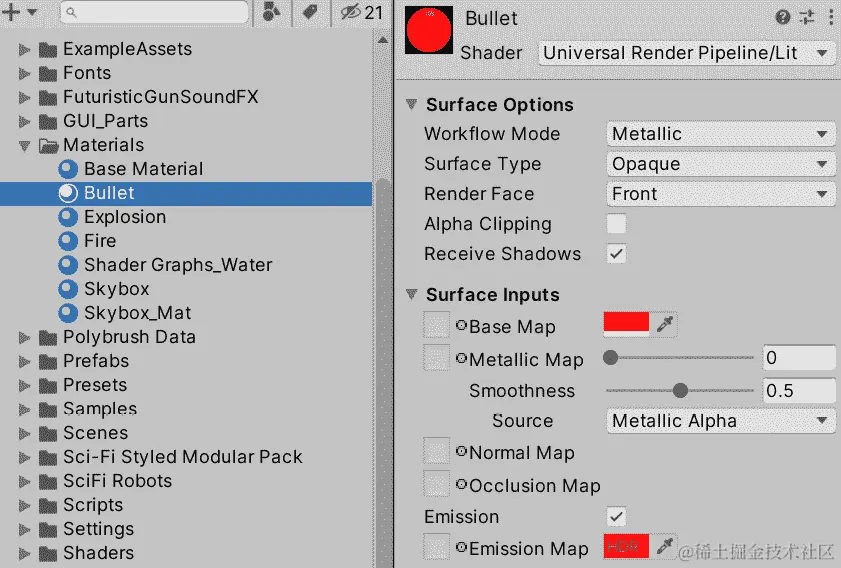Expand the GUI_Parts folder arrow
The height and width of the screenshot is (568, 841).
(24, 122)
